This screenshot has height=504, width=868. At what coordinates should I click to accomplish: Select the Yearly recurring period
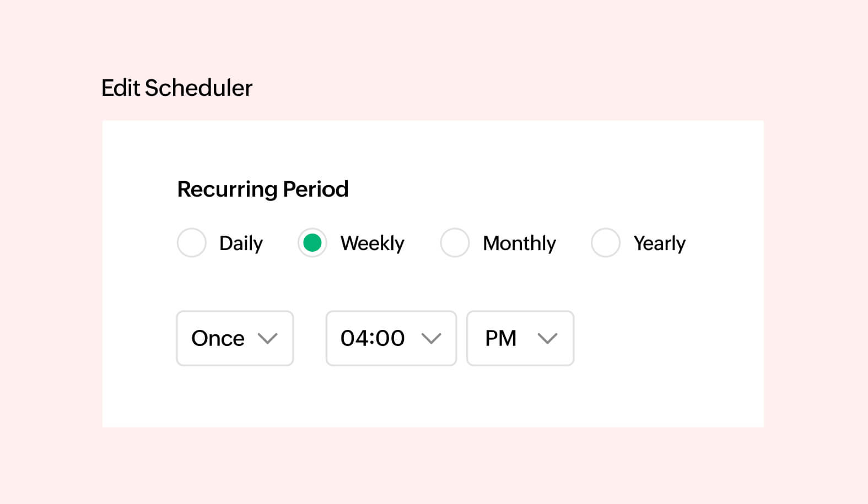(605, 242)
